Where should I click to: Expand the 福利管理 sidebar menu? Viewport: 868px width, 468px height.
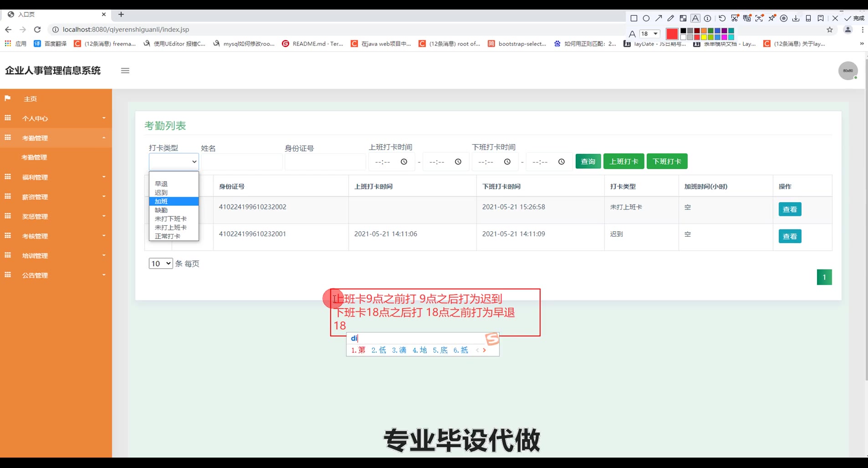56,177
